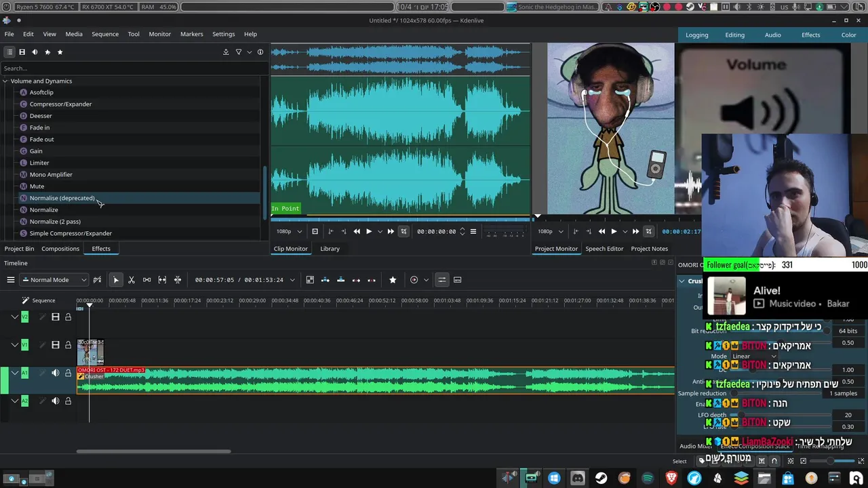Pick the Multicam tool in timeline toolbar
This screenshot has height=488, width=868.
(178, 280)
